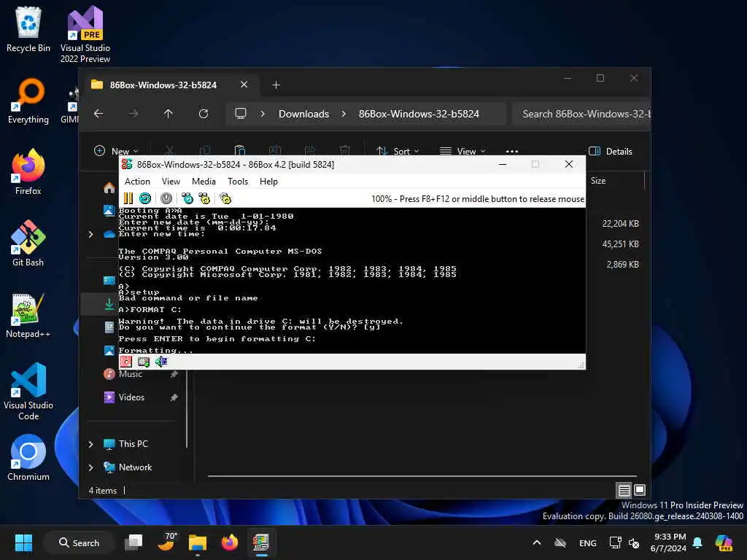Switch to details list view in Explorer
The image size is (747, 560).
[x=624, y=490]
